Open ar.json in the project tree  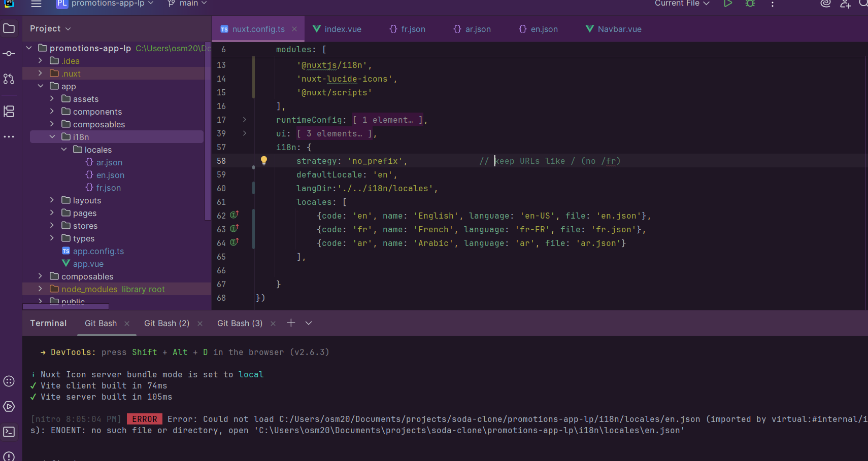pos(109,162)
